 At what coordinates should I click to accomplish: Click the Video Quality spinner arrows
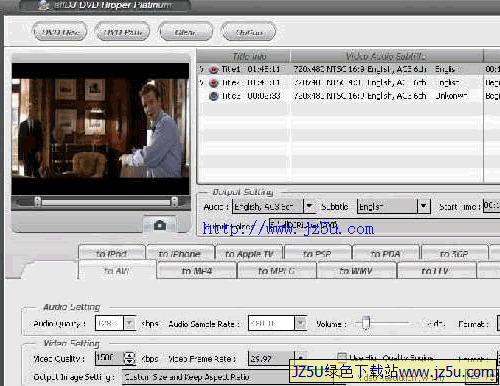pyautogui.click(x=129, y=359)
